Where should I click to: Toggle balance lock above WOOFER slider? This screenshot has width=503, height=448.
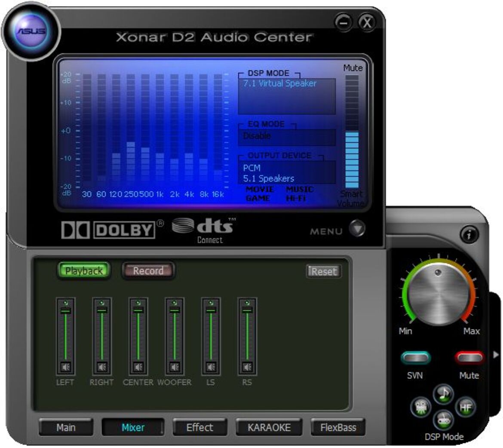(x=175, y=303)
